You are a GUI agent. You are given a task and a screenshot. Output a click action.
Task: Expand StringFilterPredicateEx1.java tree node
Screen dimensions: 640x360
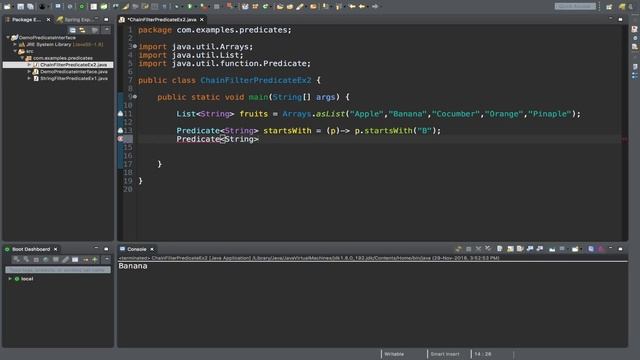[x=29, y=78]
